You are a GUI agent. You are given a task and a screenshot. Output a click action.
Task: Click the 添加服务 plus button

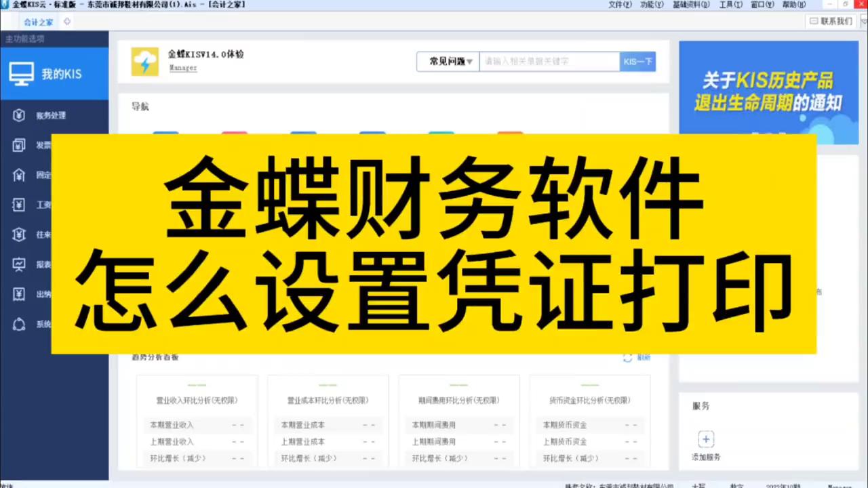point(705,439)
